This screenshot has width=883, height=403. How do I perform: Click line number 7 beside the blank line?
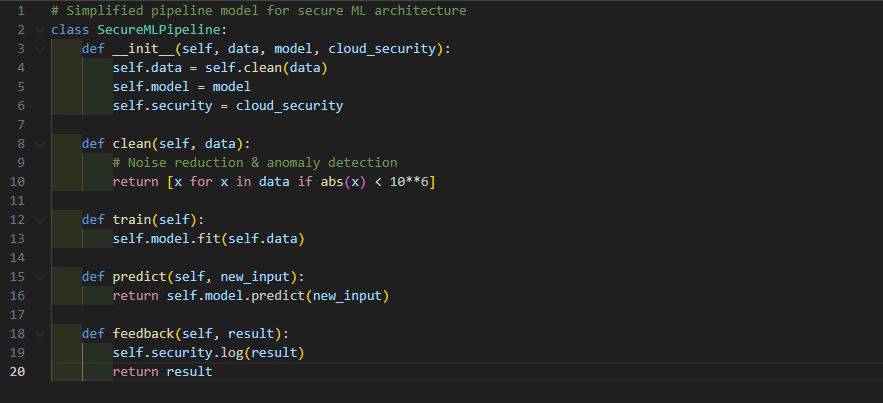[x=21, y=124]
